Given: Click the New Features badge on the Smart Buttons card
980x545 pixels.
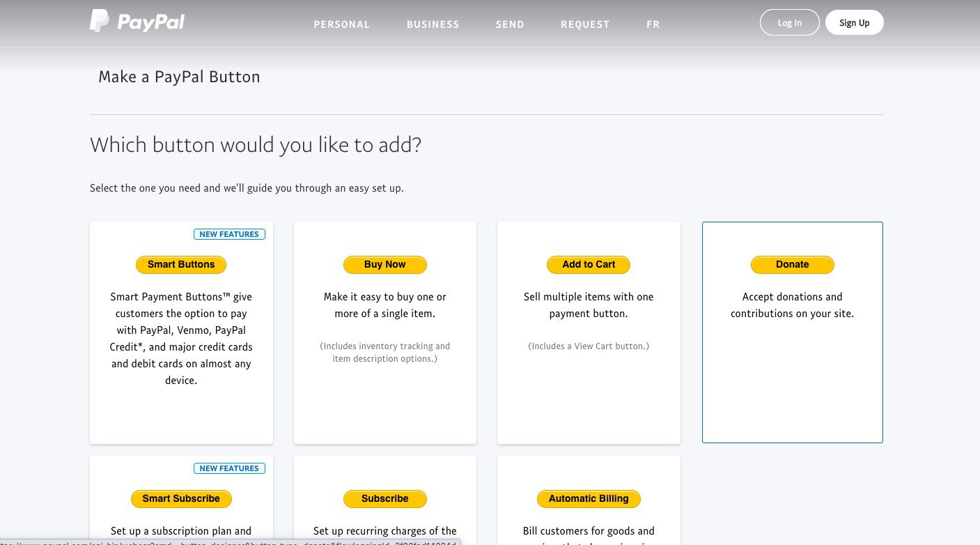Looking at the screenshot, I should point(229,234).
